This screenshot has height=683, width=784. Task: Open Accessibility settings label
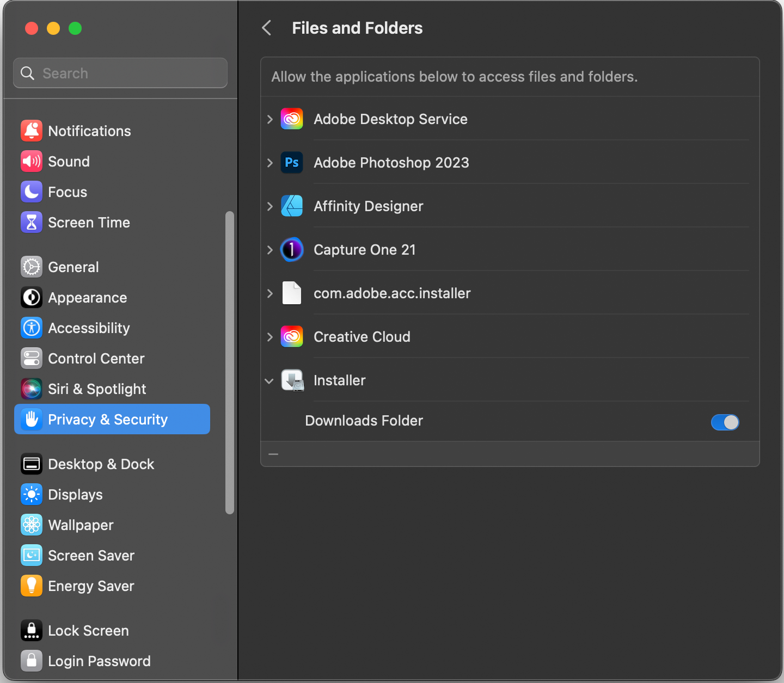point(89,328)
